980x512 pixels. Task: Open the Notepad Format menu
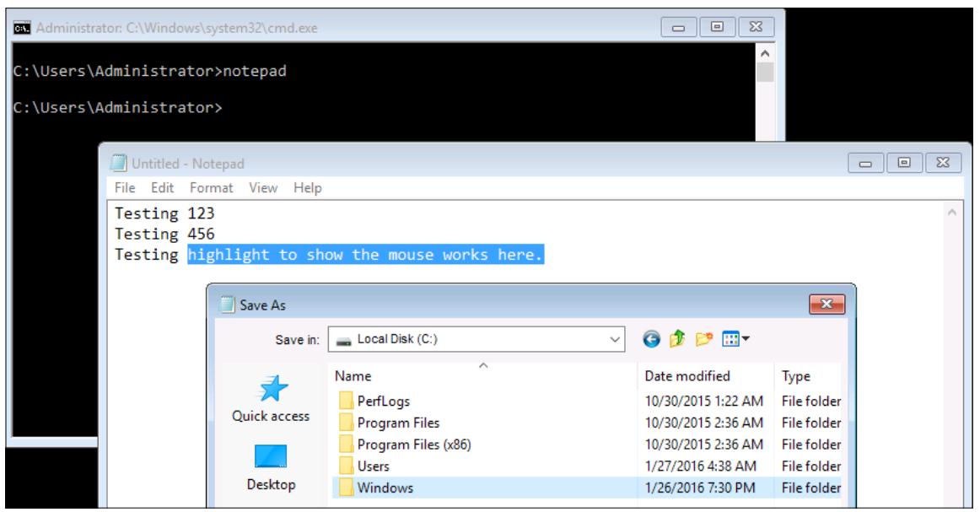pos(211,187)
